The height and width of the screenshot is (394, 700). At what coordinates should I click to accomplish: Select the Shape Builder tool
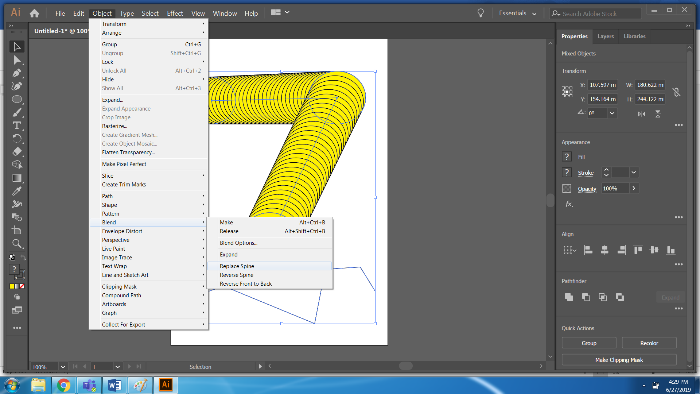point(17,165)
